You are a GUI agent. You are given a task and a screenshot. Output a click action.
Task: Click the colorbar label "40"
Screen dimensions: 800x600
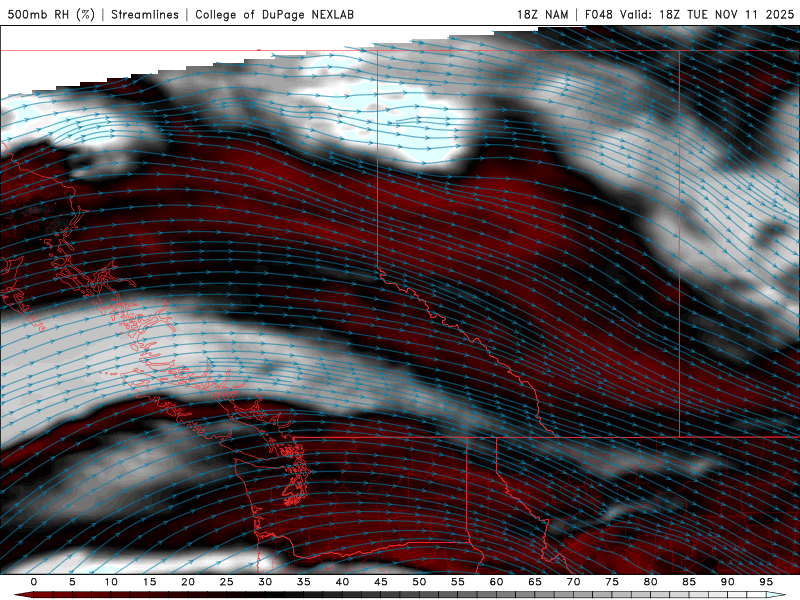pyautogui.click(x=342, y=582)
